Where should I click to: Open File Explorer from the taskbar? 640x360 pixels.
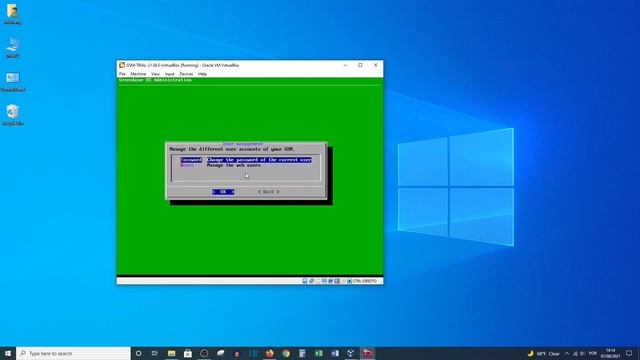point(171,353)
